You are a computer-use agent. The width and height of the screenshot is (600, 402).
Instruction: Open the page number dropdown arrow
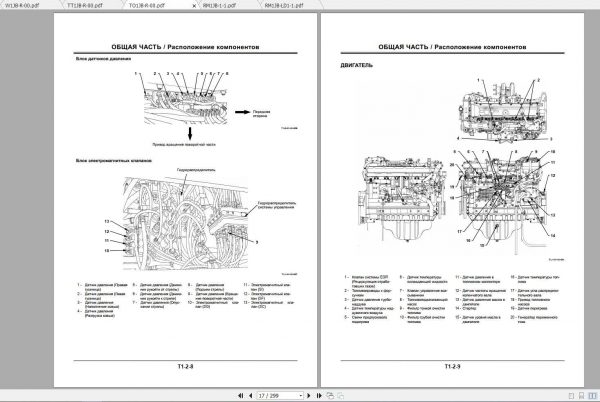point(301,395)
